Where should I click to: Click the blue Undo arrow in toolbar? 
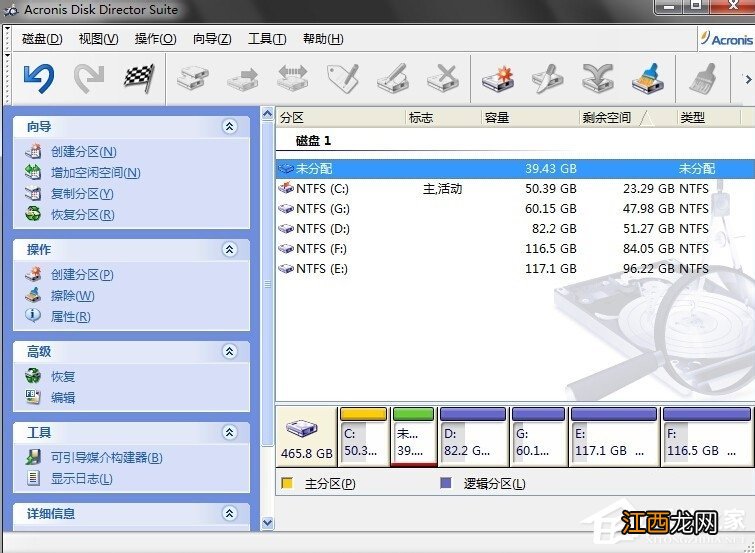click(x=39, y=79)
